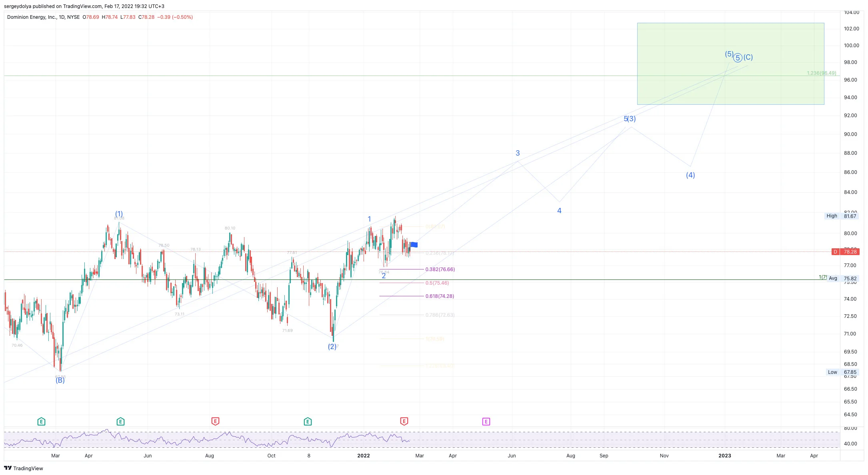Screen dimensions: 868x475
Task: Click the red 78.28 current price tag
Action: point(845,252)
